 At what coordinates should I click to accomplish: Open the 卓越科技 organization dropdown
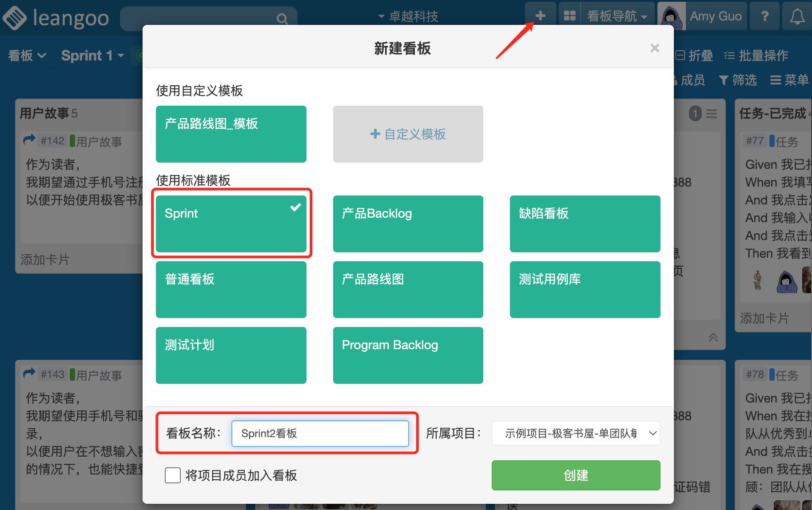click(407, 16)
